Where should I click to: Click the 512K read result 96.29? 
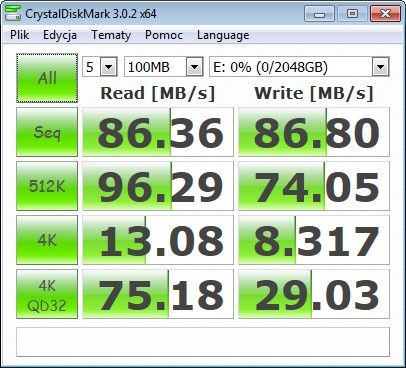pyautogui.click(x=158, y=186)
